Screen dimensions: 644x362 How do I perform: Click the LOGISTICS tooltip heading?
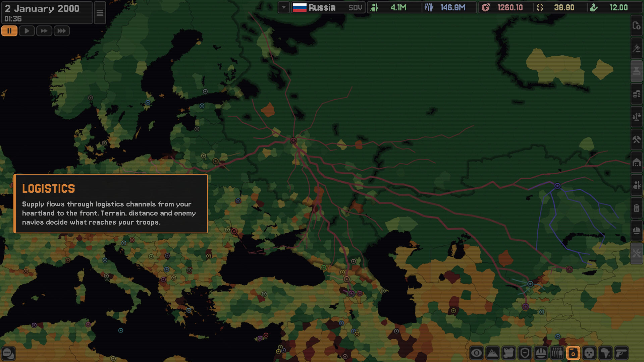(x=49, y=189)
